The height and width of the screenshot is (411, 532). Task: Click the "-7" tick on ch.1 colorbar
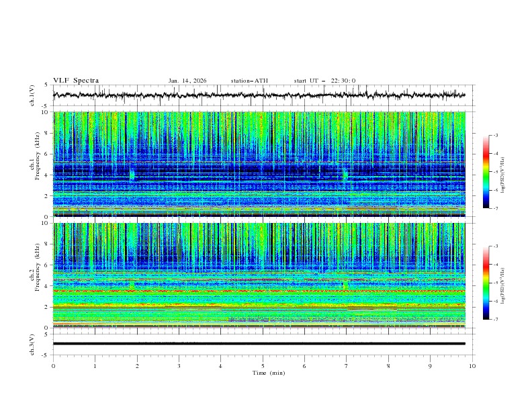click(495, 208)
